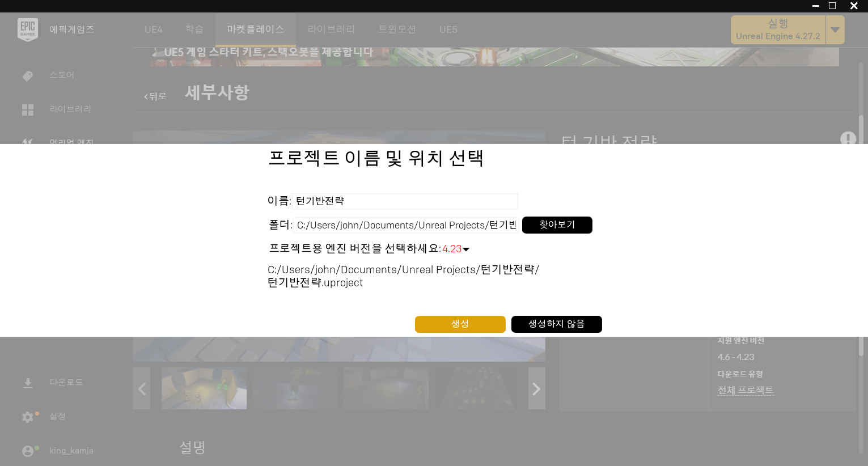Click the vertical page scrollbar

coord(861,236)
